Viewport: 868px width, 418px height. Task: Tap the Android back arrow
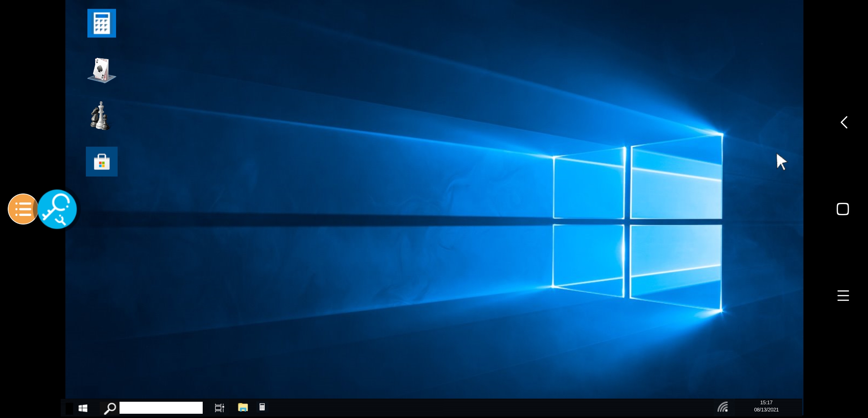click(x=844, y=122)
